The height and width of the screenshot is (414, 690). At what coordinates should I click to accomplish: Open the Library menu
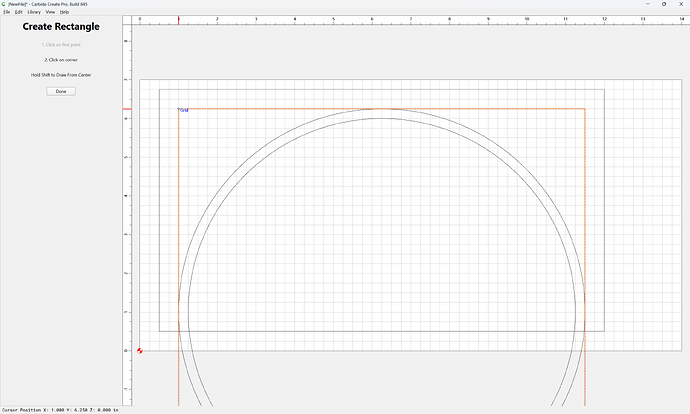34,12
